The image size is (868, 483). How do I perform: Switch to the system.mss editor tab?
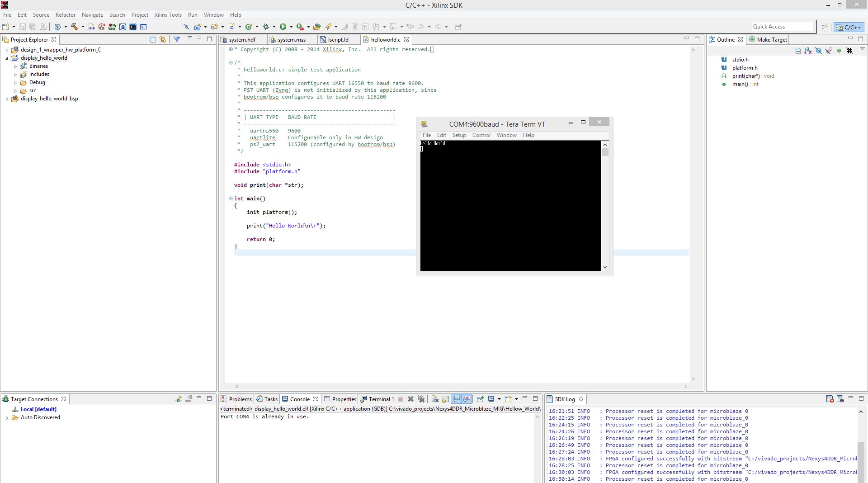pos(292,39)
